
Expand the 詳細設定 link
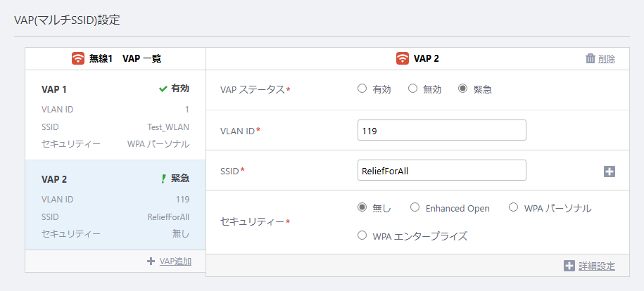coord(597,266)
